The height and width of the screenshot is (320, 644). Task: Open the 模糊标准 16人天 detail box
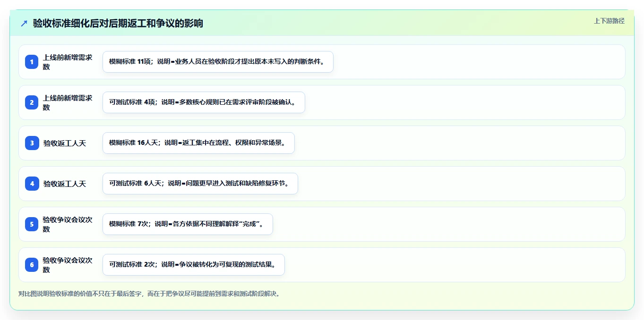pos(198,143)
